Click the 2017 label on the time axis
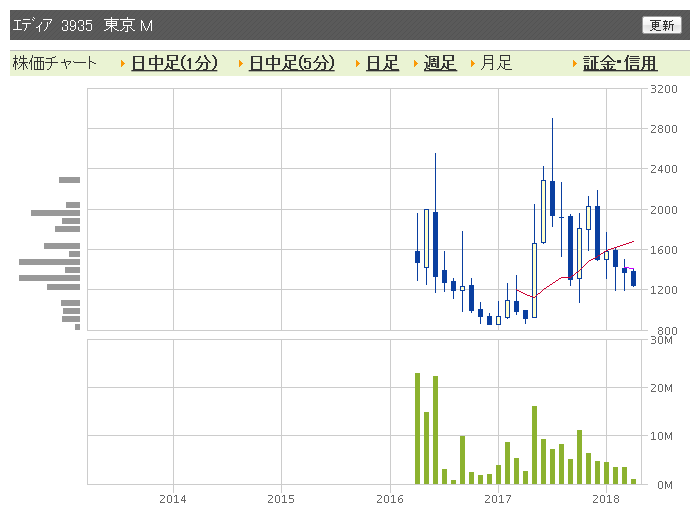The image size is (700, 529). [x=498, y=499]
